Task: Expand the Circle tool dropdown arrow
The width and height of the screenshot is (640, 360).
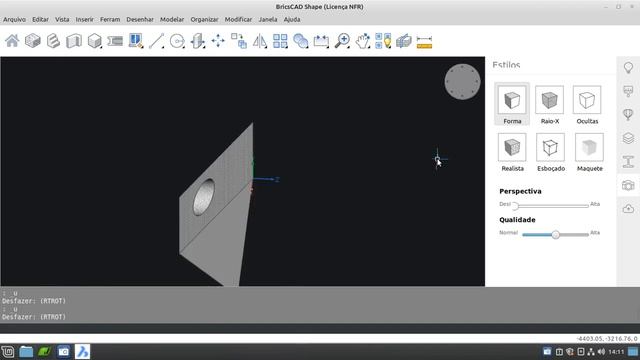Action: tap(183, 47)
